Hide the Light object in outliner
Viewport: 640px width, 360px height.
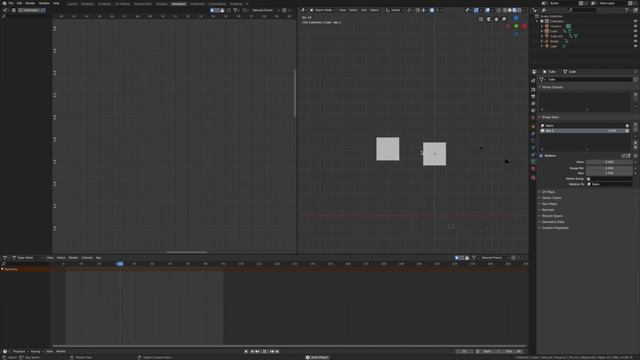point(636,46)
